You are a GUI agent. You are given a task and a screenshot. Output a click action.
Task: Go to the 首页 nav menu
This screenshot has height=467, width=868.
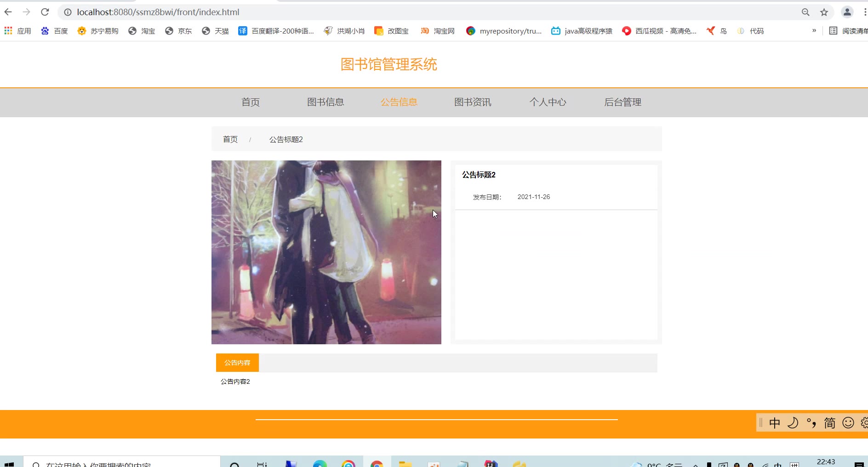(251, 102)
